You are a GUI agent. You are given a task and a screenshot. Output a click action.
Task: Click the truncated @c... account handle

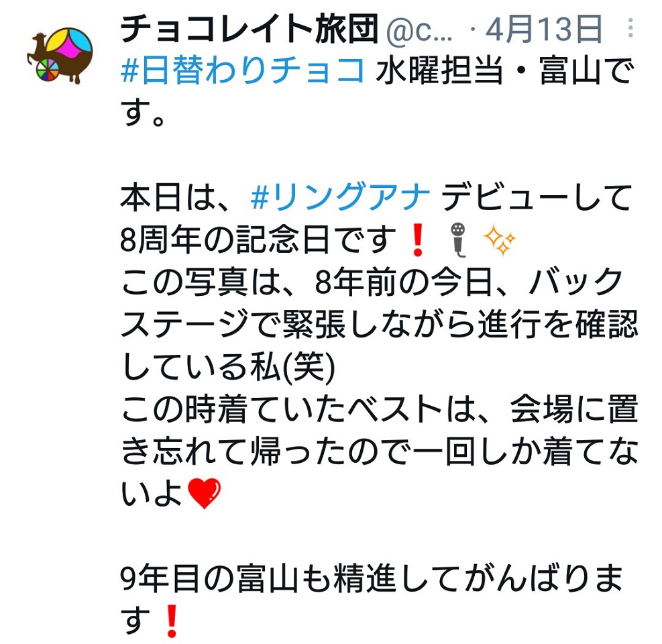pos(419,30)
